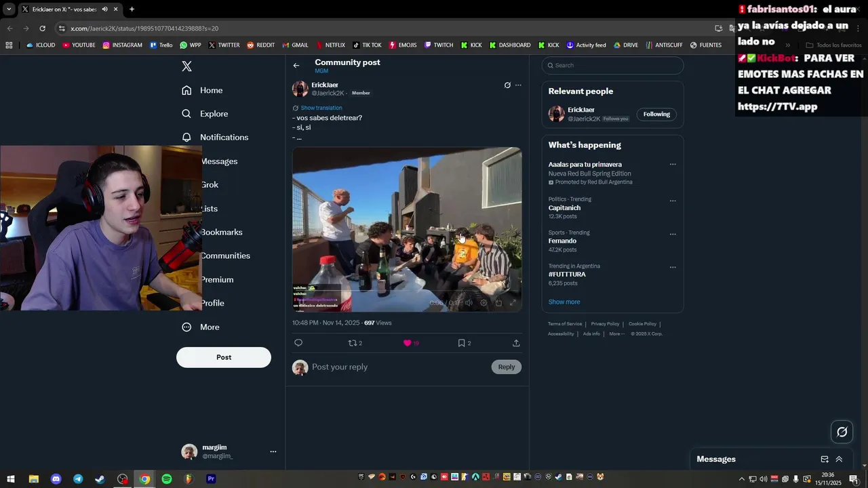Open the TWITCH bookmark
The width and height of the screenshot is (868, 488).
pos(439,45)
